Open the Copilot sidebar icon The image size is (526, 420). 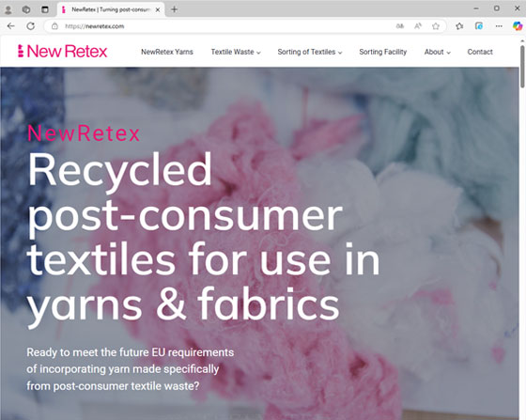(x=517, y=26)
